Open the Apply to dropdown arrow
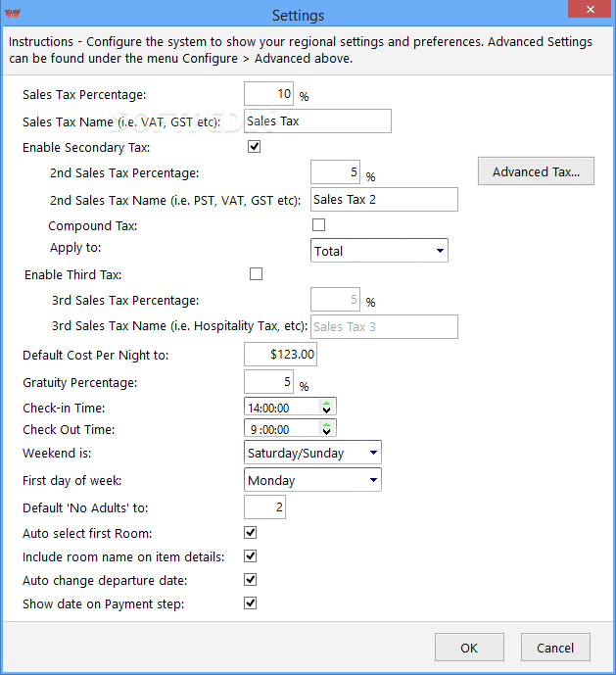Image resolution: width=616 pixels, height=675 pixels. coord(440,251)
